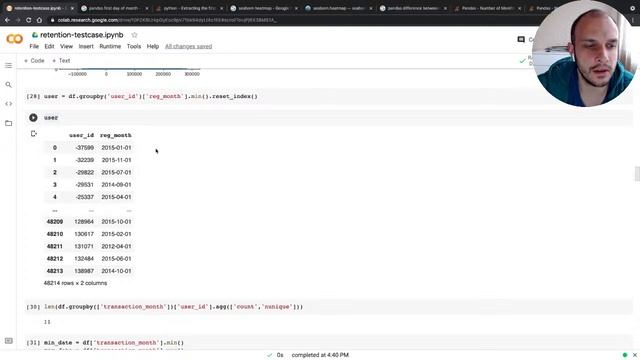Viewport: 640px width, 360px height.
Task: Open the Find and replace search icon
Action: [x=9, y=84]
